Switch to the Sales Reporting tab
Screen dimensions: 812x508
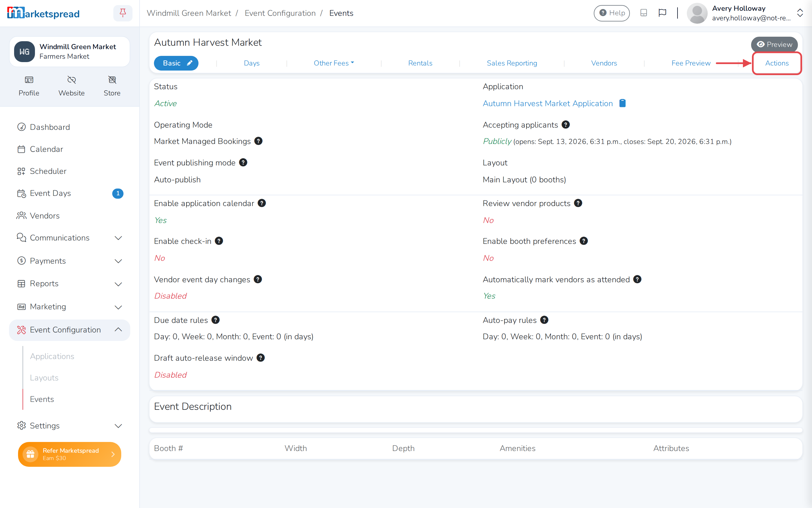[512, 63]
